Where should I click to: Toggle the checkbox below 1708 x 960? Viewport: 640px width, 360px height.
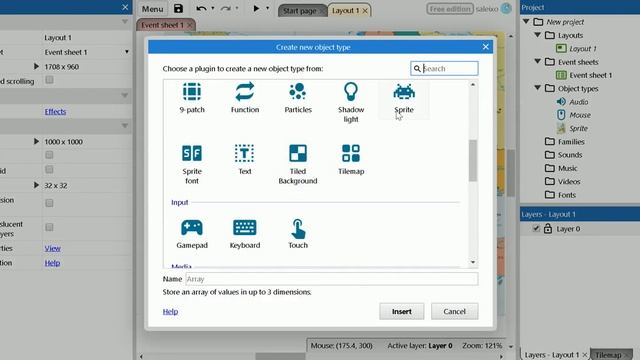[x=49, y=80]
